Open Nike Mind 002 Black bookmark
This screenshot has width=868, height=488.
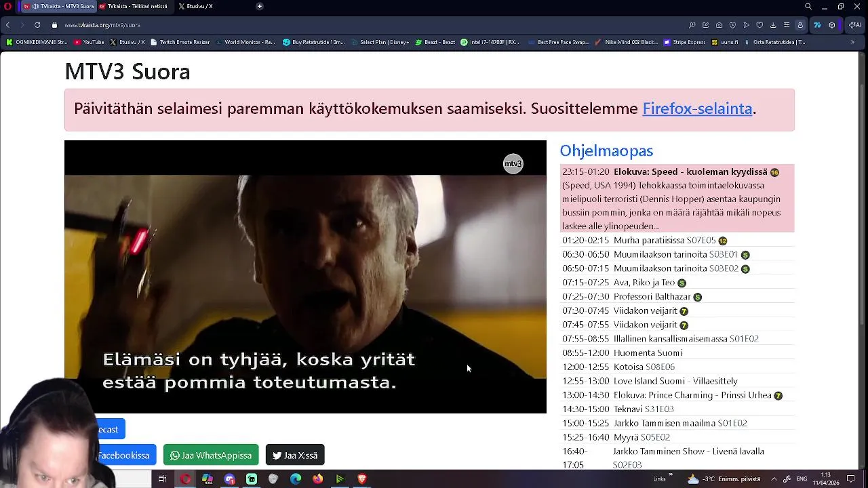pyautogui.click(x=626, y=42)
